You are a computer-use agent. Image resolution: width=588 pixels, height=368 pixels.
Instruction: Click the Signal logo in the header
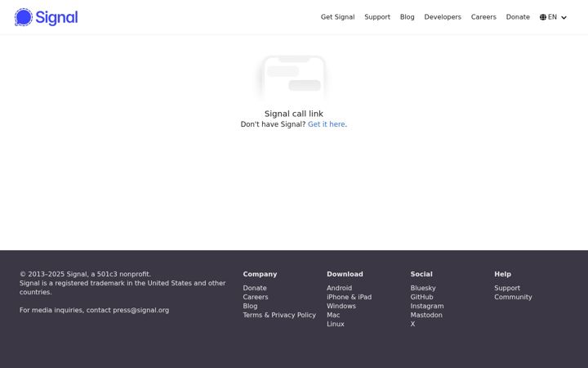(46, 17)
